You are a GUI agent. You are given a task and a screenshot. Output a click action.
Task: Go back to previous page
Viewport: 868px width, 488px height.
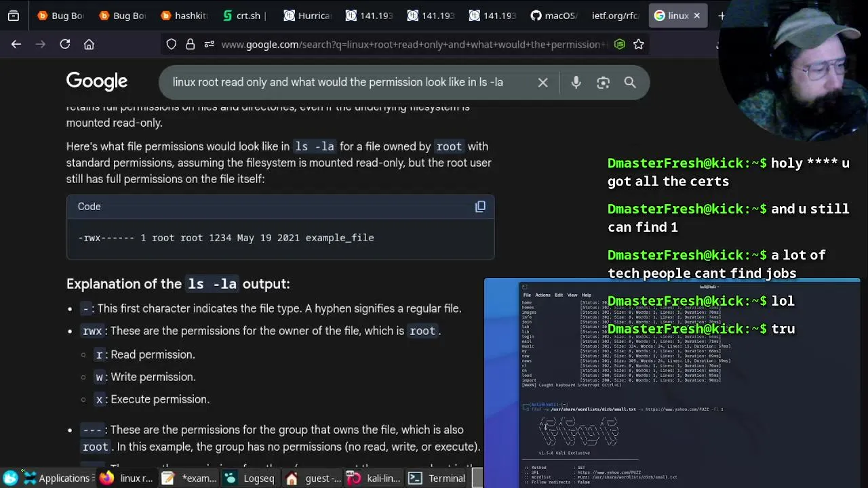pyautogui.click(x=16, y=44)
